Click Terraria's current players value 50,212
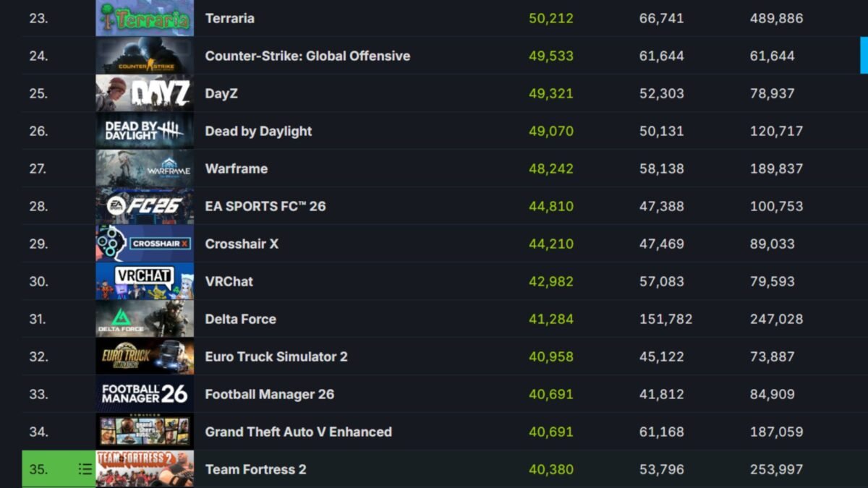The height and width of the screenshot is (488, 868). [x=551, y=18]
